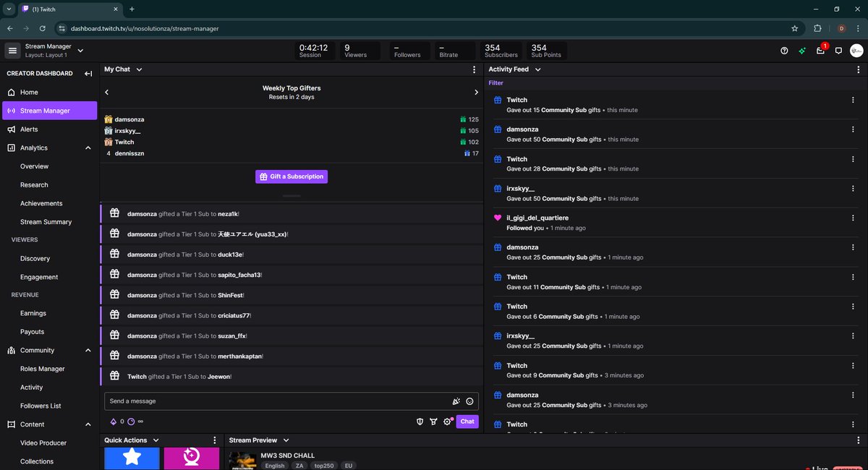Collapse the Community section in the sidebar
Image resolution: width=868 pixels, height=470 pixels.
tap(88, 351)
